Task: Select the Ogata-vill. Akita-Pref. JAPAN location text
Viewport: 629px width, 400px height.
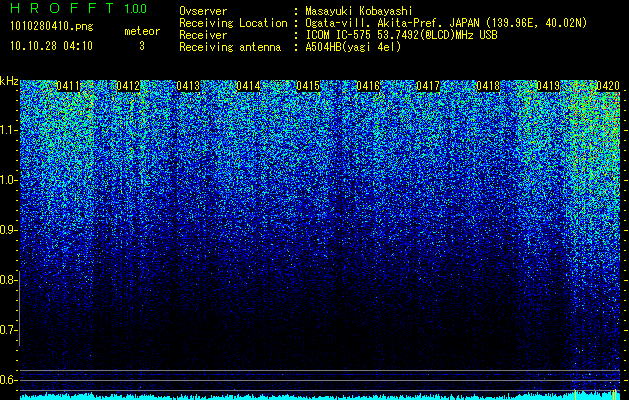Action: 446,23
